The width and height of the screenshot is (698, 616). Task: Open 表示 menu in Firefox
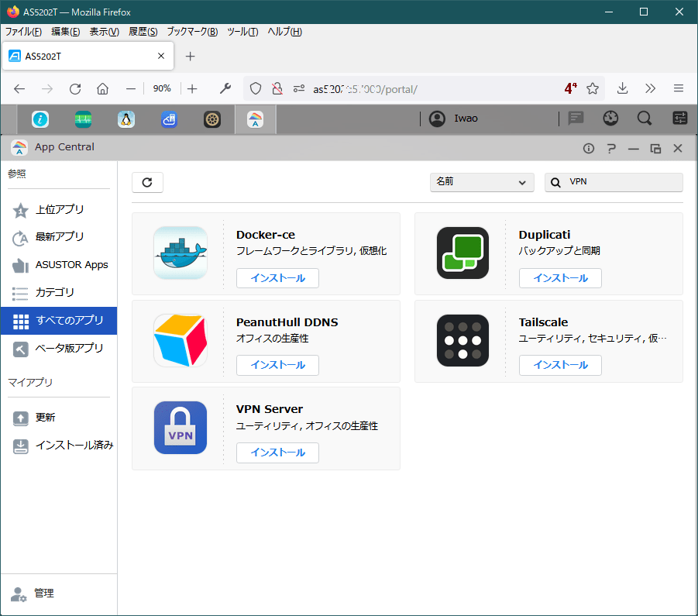(x=104, y=32)
